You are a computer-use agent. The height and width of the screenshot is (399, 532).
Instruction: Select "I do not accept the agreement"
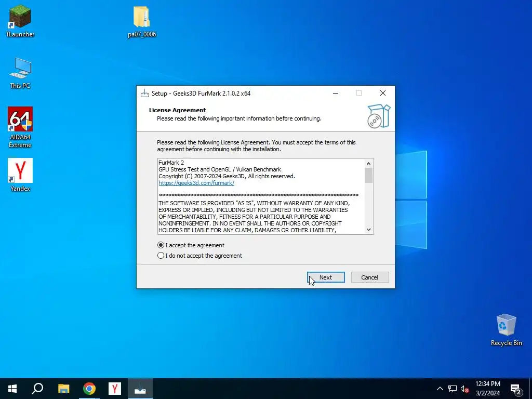point(161,256)
